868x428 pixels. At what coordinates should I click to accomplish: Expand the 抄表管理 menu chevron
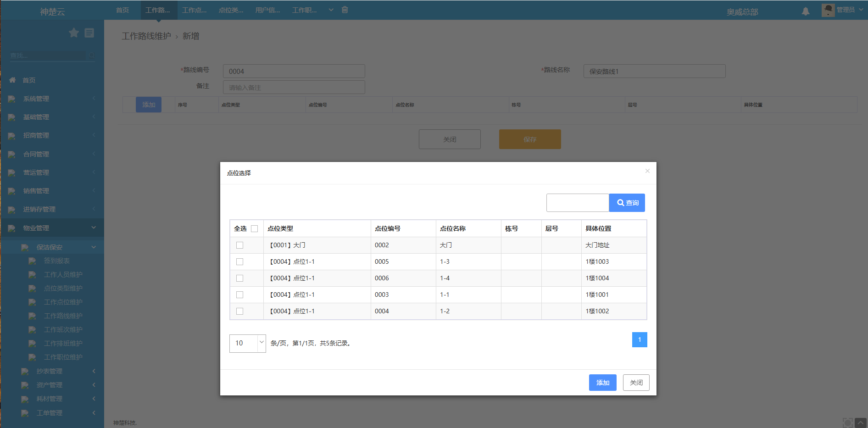coord(94,371)
